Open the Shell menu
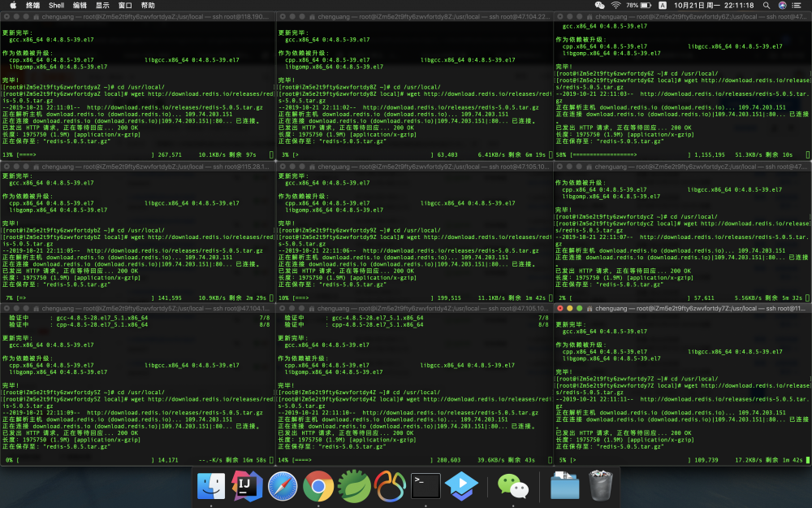Screen dimensions: 812x508 [56, 5]
